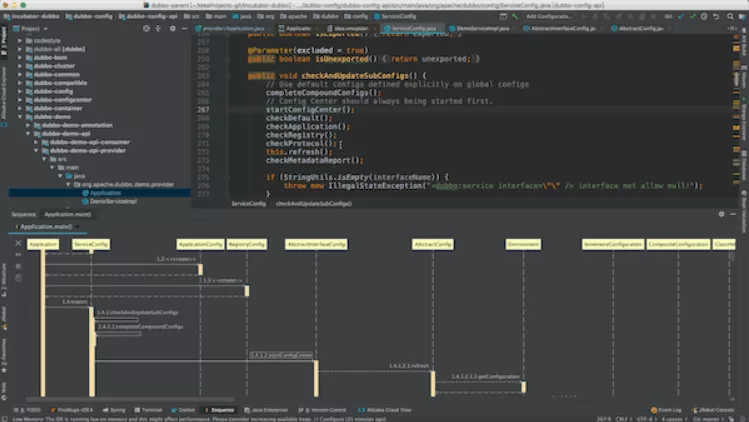Open the run target window icon
The width and height of the screenshot is (749, 422).
click(503, 16)
